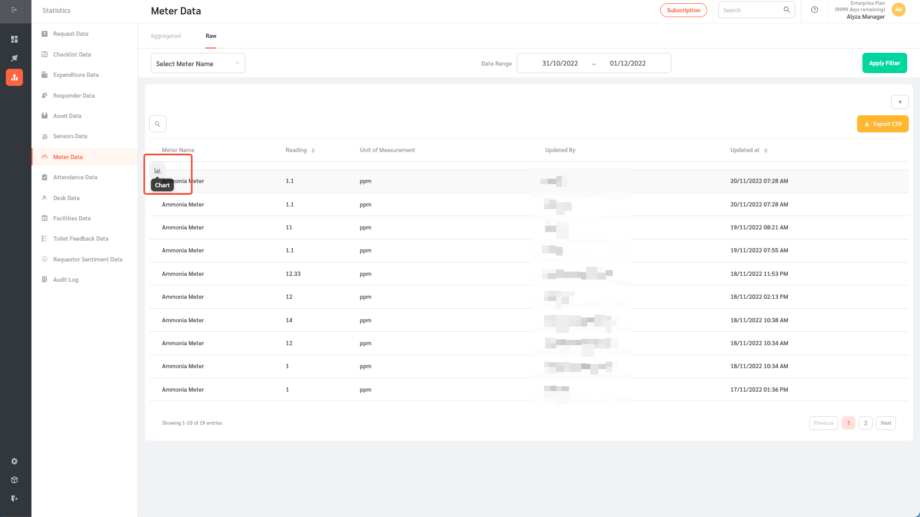Open Responder Data
920x517 pixels.
pos(73,96)
